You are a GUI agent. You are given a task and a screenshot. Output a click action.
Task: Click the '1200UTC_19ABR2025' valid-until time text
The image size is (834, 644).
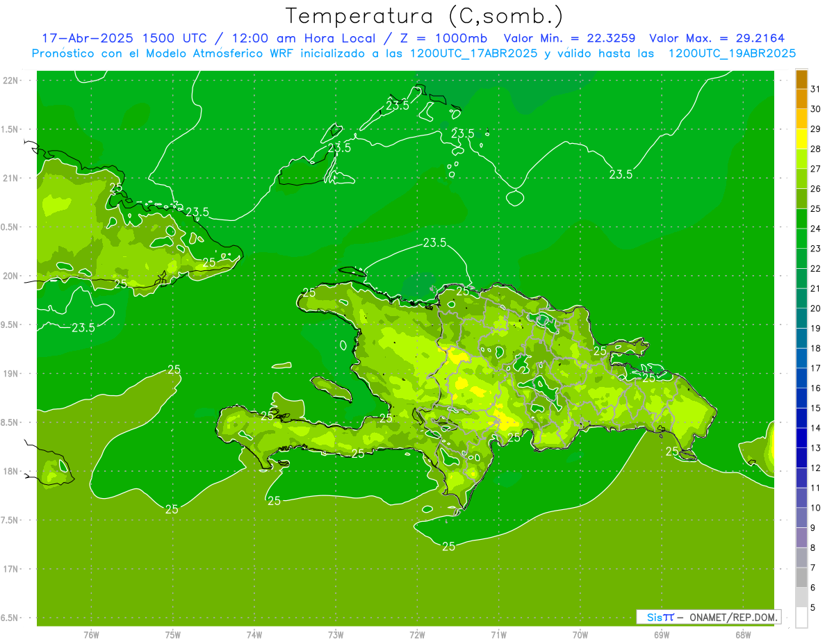coord(732,53)
